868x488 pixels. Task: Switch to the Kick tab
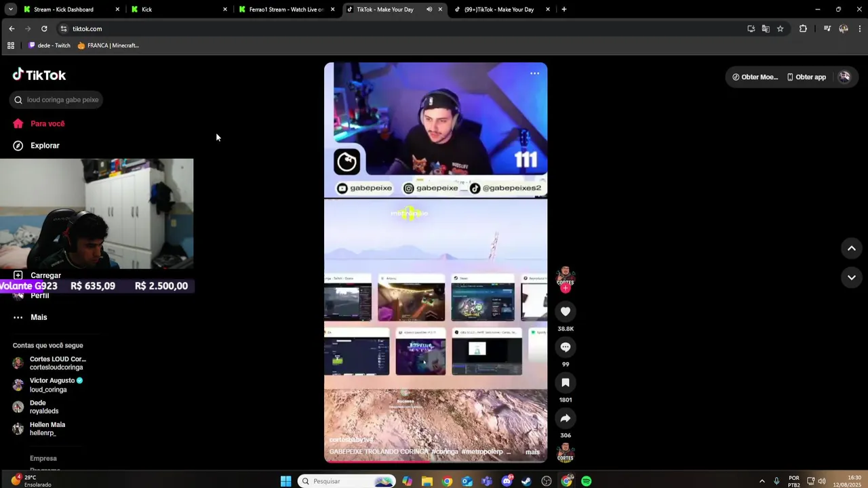click(x=179, y=9)
